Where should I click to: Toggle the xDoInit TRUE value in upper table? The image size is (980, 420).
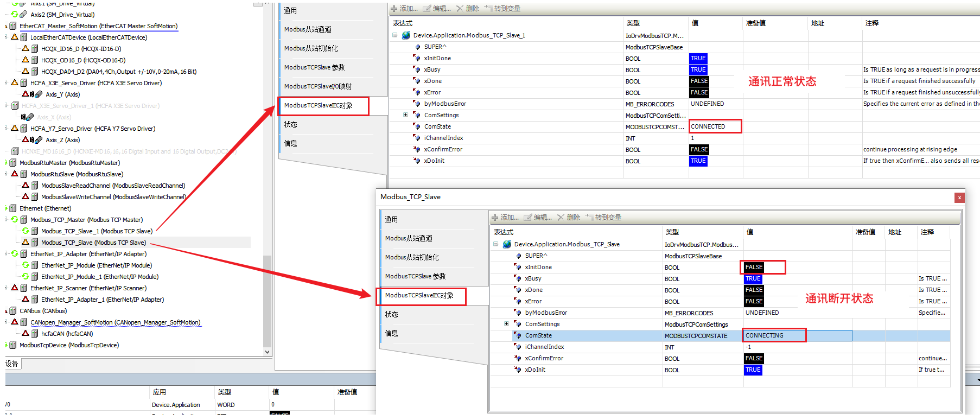coord(698,161)
